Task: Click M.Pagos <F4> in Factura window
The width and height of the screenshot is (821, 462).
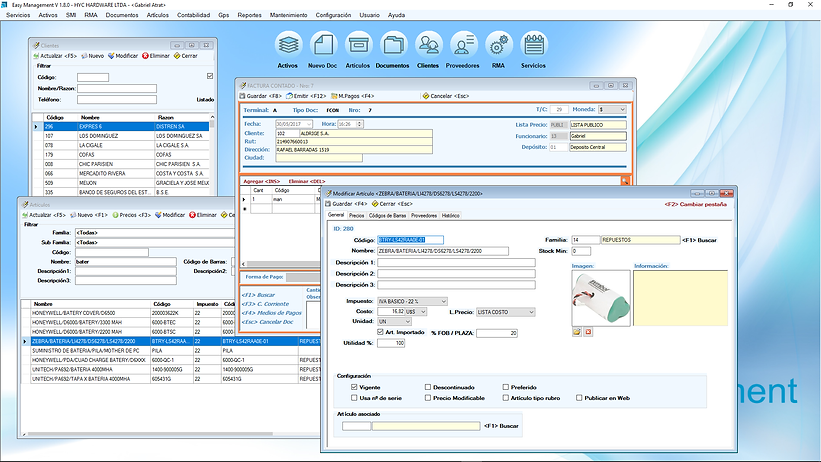Action: click(x=352, y=96)
